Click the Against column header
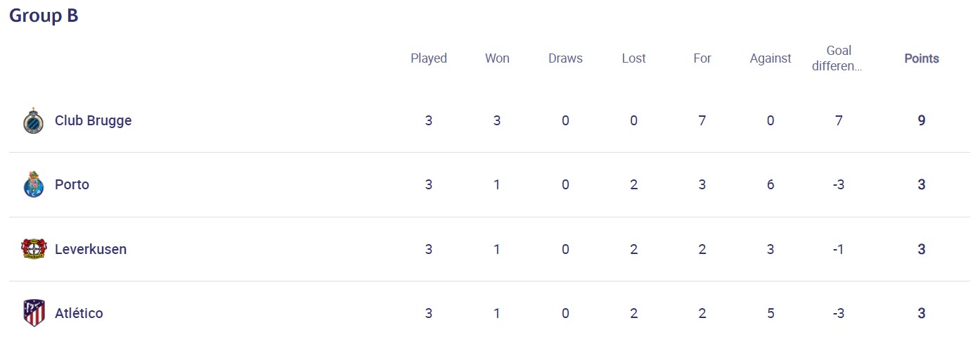 pos(771,58)
